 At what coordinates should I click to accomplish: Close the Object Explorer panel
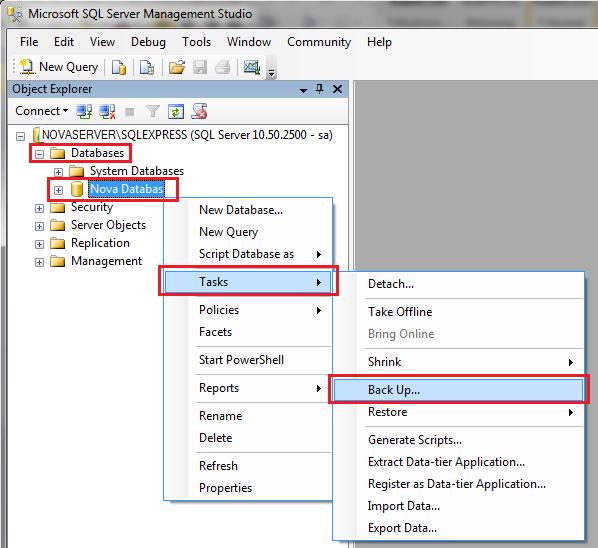[x=338, y=89]
